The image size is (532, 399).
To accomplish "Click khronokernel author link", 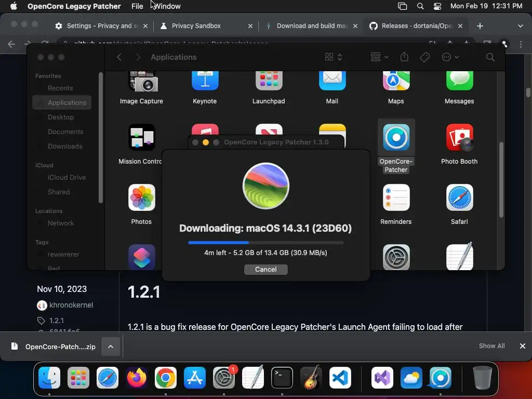I will click(71, 305).
